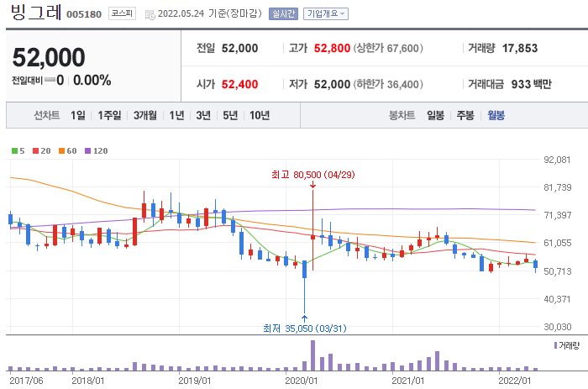Image resolution: width=588 pixels, height=389 pixels.
Task: Click the purple 거래량 volume legend
Action: pyautogui.click(x=567, y=345)
